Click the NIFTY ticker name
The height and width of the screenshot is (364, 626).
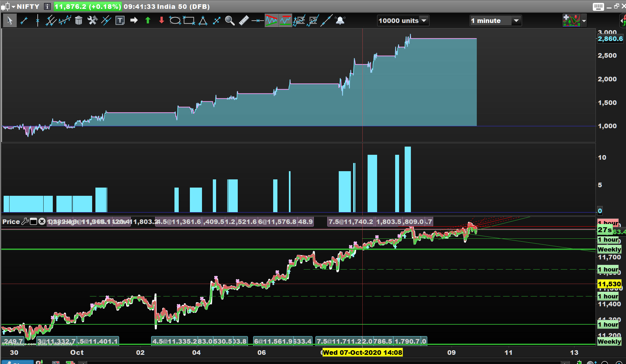[28, 7]
